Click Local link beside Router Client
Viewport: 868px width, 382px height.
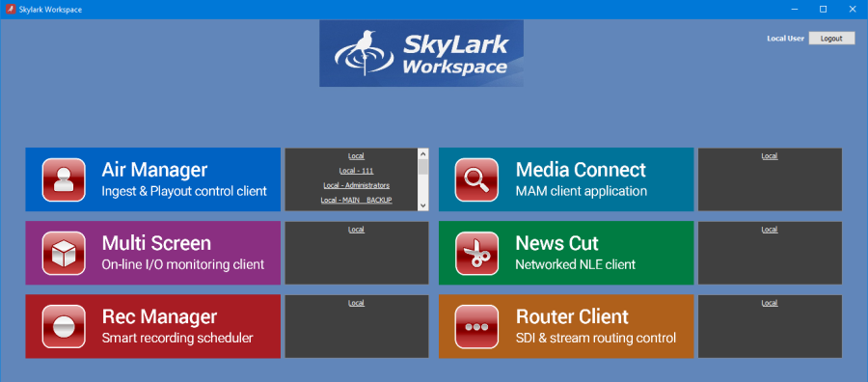(x=770, y=303)
